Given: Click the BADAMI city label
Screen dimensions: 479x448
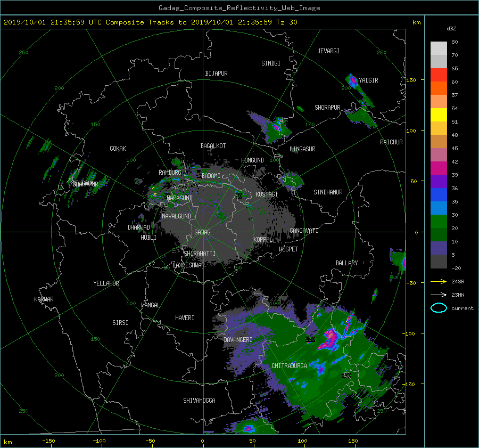Looking at the screenshot, I should click(211, 176).
